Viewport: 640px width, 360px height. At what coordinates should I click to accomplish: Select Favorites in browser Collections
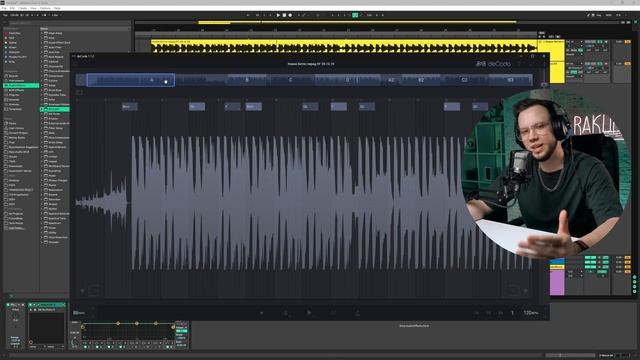coord(14,33)
